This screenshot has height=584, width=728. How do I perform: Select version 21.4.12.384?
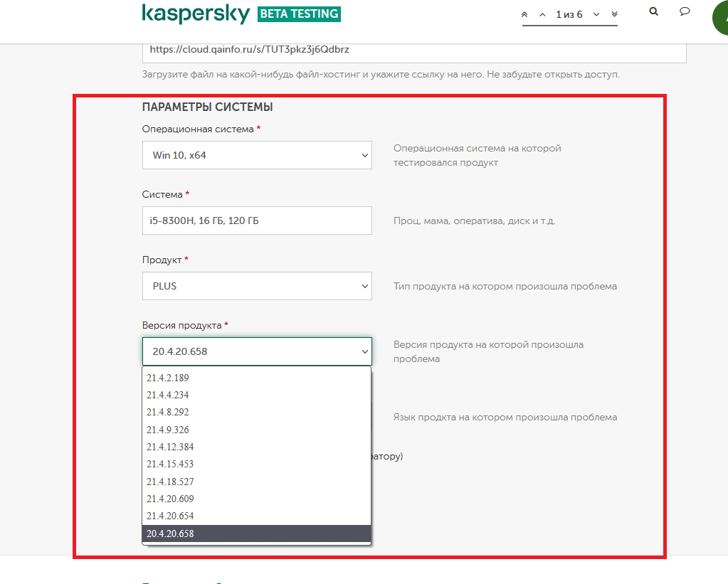coord(257,447)
